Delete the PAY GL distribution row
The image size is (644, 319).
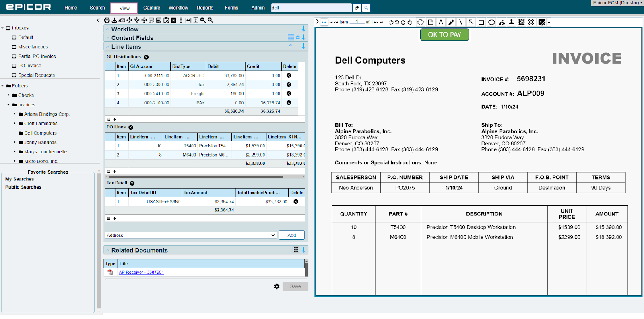(x=289, y=103)
